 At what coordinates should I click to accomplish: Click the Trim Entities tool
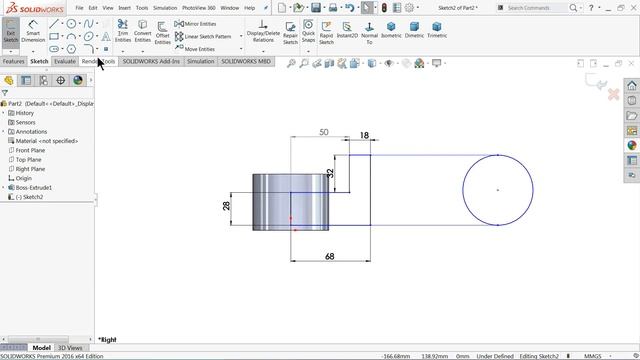(122, 31)
